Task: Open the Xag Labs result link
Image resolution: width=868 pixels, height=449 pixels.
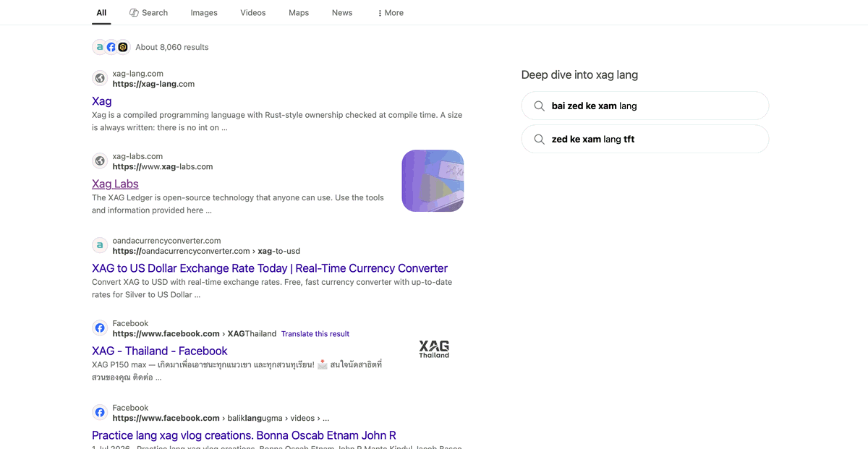Action: (115, 184)
